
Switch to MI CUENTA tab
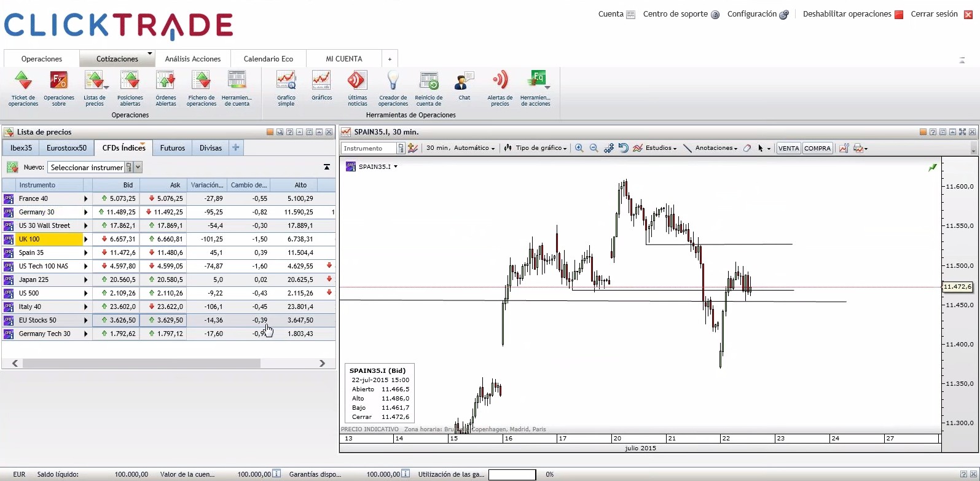344,59
